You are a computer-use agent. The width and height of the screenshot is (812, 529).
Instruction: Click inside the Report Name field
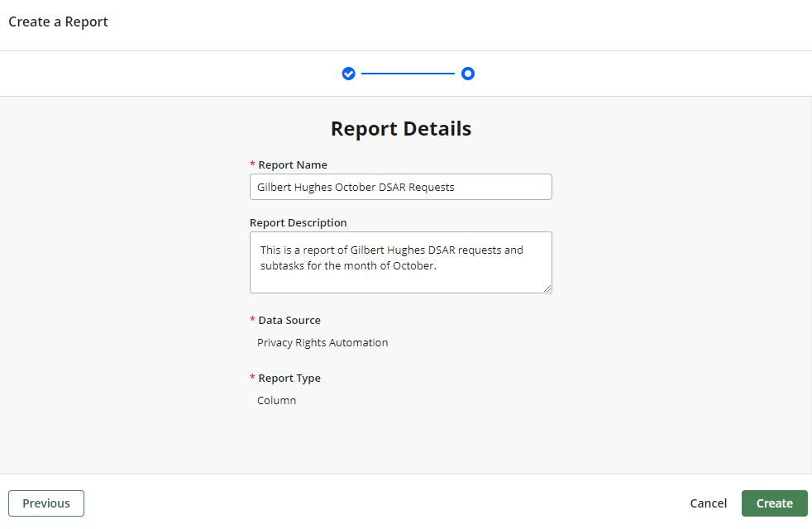tap(401, 187)
